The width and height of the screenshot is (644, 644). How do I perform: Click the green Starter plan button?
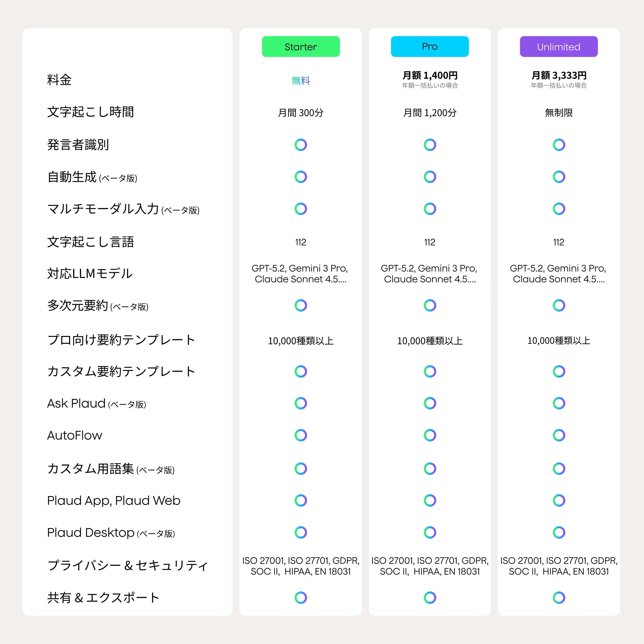tap(301, 47)
